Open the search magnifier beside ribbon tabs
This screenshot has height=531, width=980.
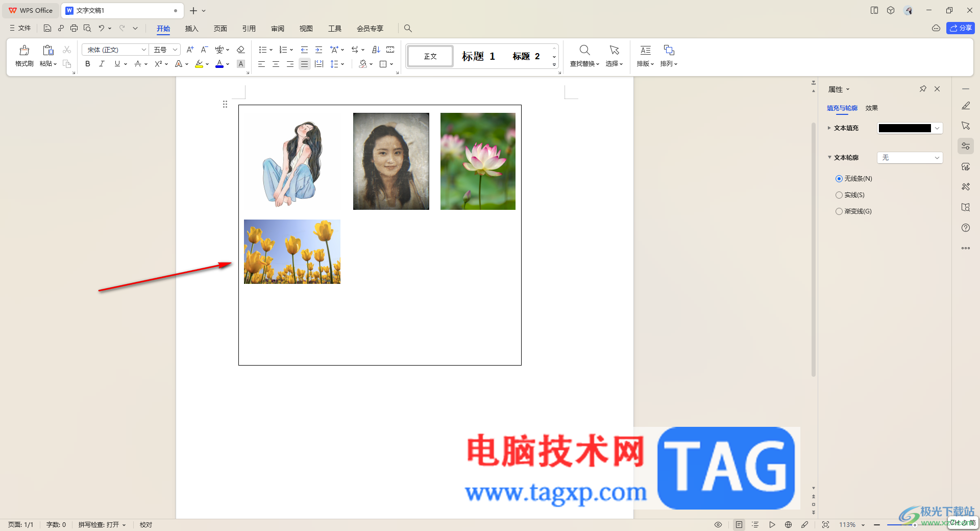click(x=408, y=28)
